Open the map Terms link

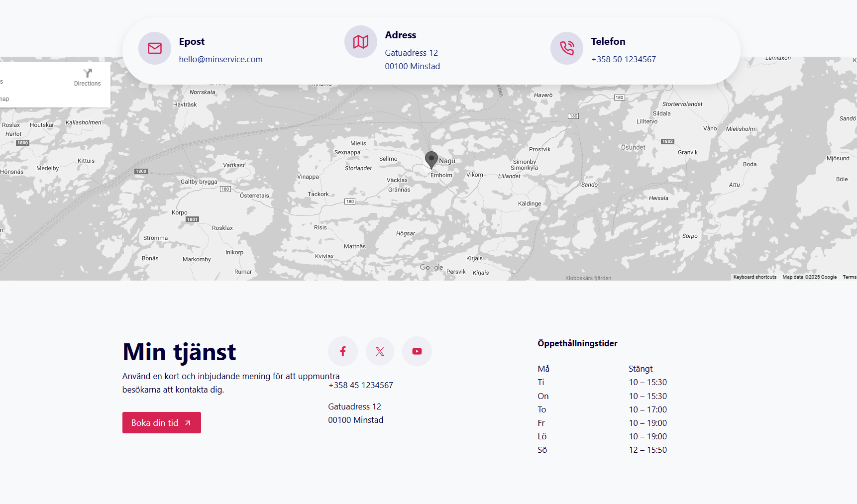click(849, 277)
